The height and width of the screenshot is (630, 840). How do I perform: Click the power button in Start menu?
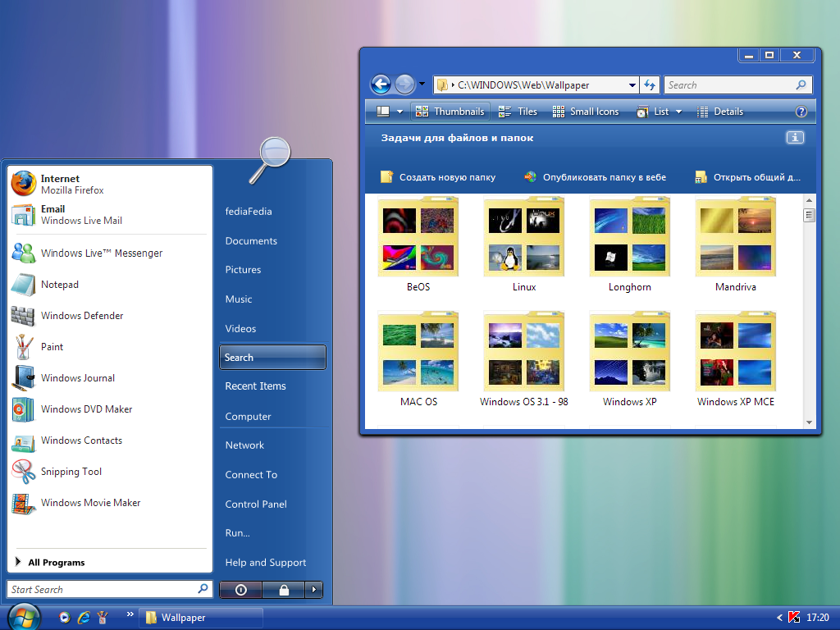point(241,590)
